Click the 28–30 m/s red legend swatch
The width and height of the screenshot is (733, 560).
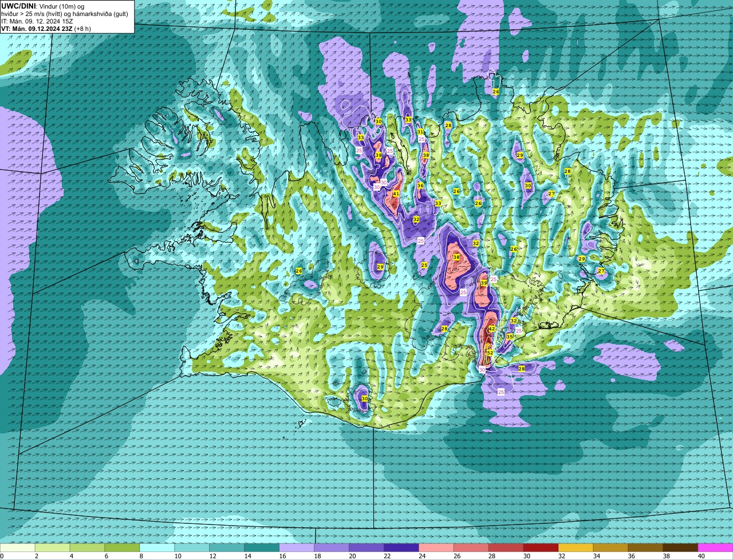506,547
